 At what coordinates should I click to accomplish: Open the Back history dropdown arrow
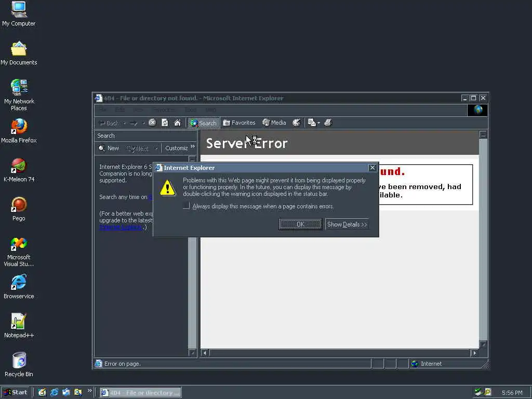pos(125,123)
